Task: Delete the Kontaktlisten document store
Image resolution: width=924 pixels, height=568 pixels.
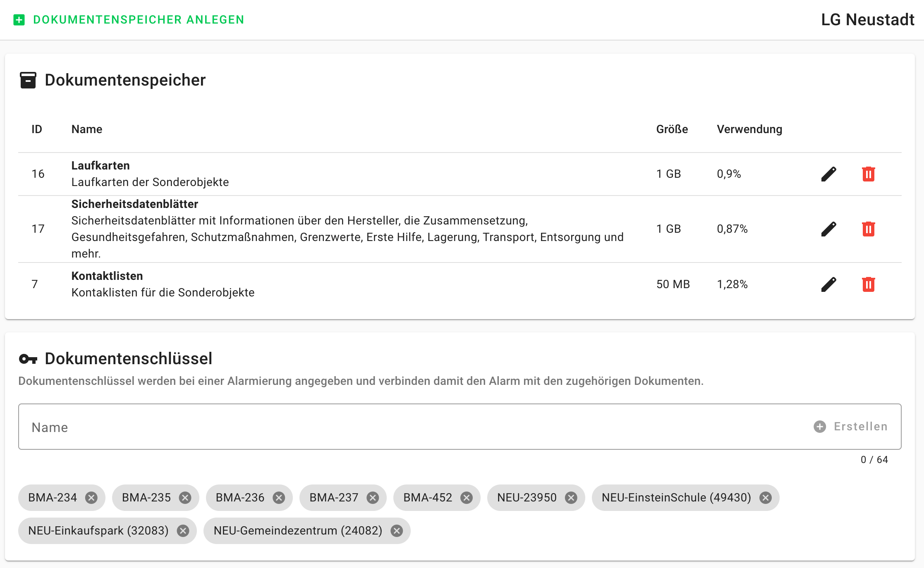Action: tap(868, 284)
